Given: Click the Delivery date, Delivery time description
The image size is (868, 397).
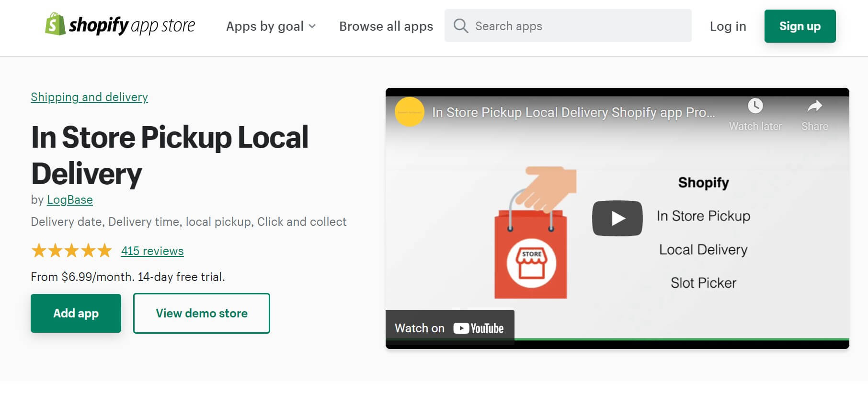Looking at the screenshot, I should pyautogui.click(x=188, y=222).
